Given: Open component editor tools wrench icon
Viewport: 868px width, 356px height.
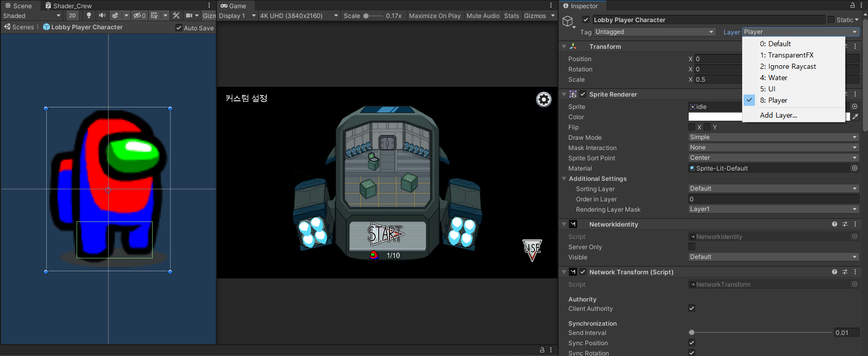Looking at the screenshot, I should tap(176, 15).
